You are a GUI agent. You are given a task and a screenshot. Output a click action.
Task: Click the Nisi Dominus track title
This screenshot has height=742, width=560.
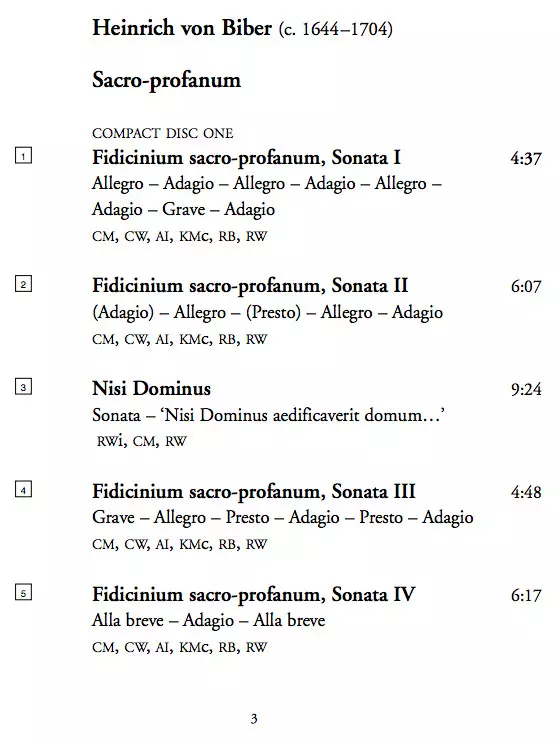tap(151, 389)
